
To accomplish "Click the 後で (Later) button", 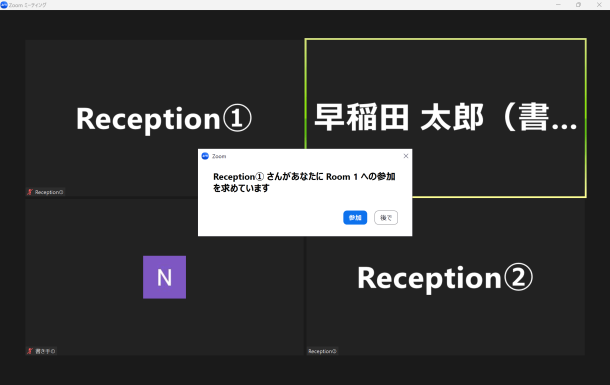I will tap(386, 218).
